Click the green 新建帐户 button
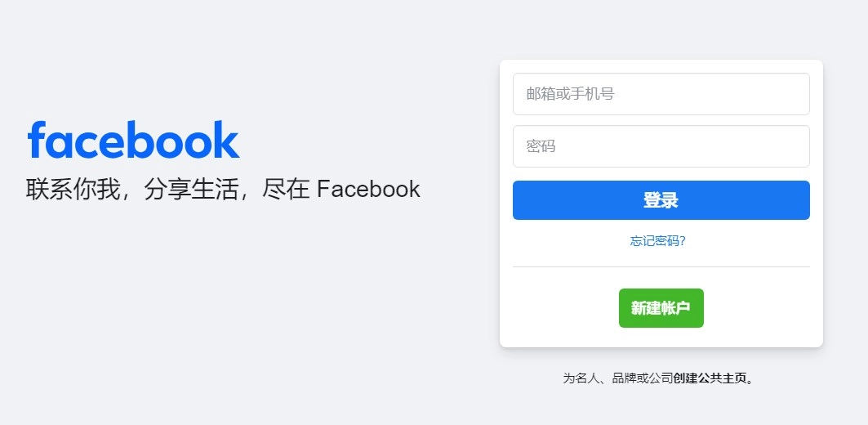This screenshot has height=425, width=868. point(661,308)
